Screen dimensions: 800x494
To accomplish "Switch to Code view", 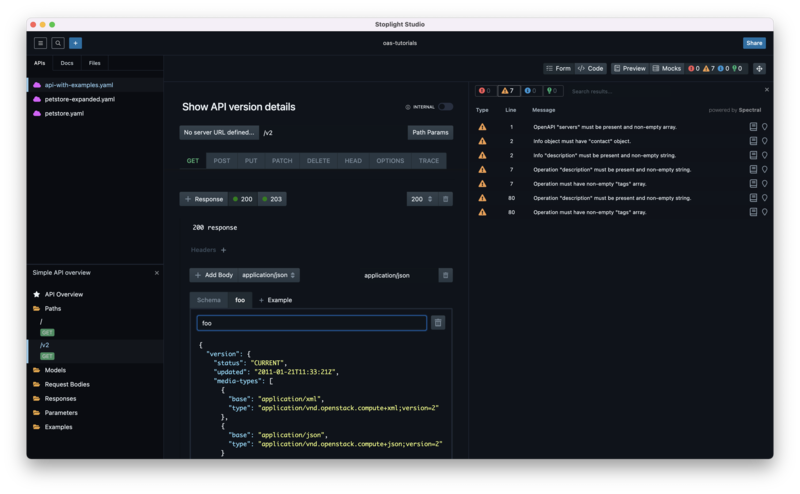I will [x=590, y=68].
